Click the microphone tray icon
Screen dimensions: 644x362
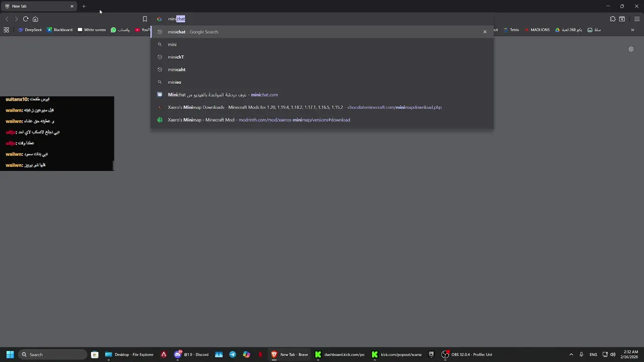pos(582,354)
